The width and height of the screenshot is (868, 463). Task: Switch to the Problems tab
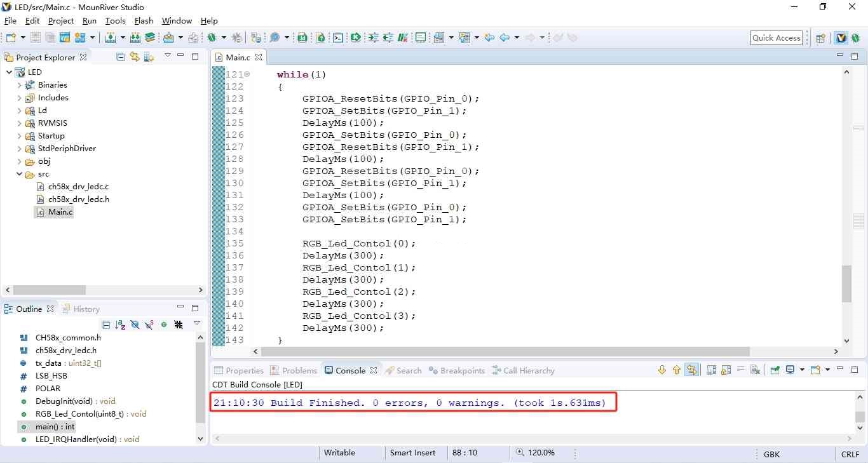294,370
